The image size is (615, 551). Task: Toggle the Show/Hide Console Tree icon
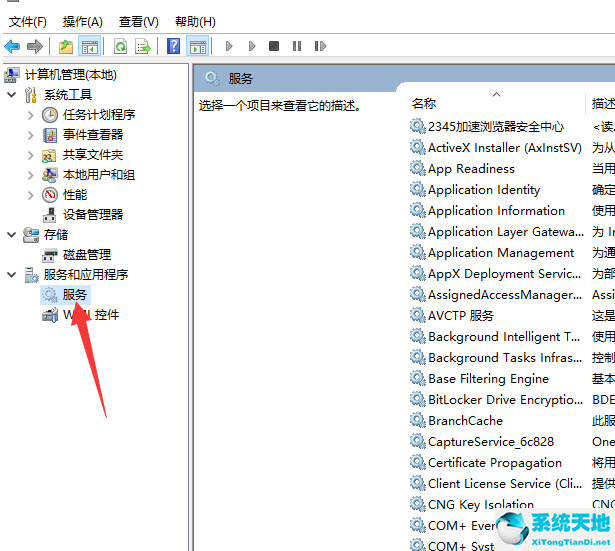point(89,46)
